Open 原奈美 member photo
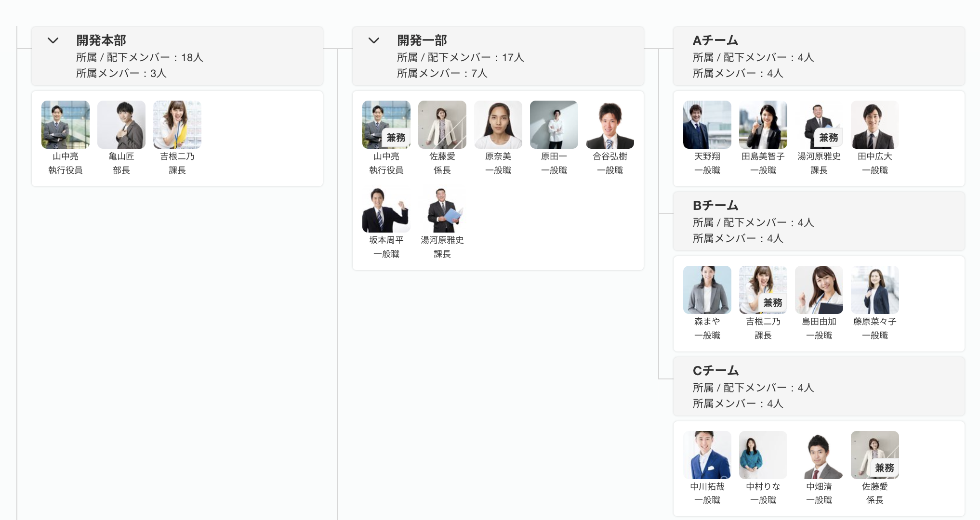Viewport: 980px width, 520px height. click(x=498, y=125)
